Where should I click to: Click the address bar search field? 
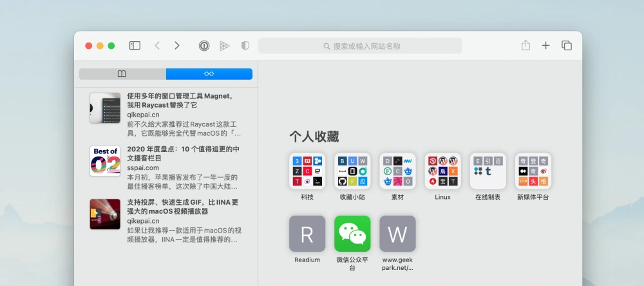pos(360,46)
